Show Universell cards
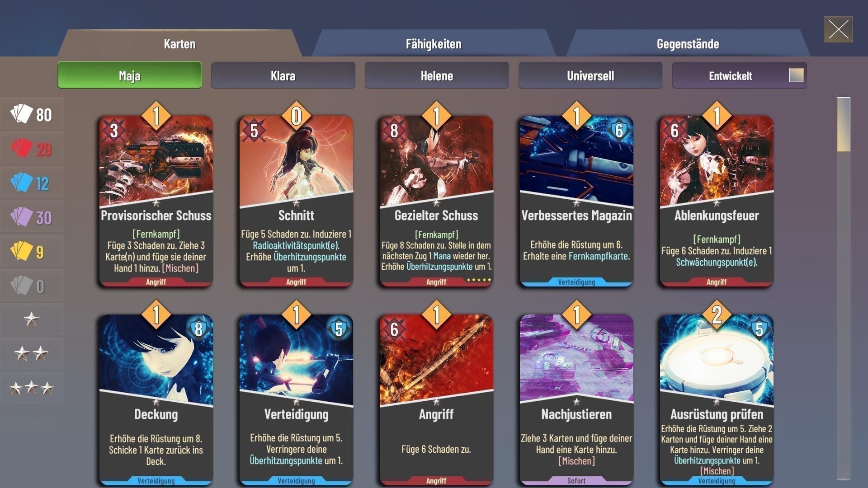Image resolution: width=868 pixels, height=488 pixels. coord(590,75)
